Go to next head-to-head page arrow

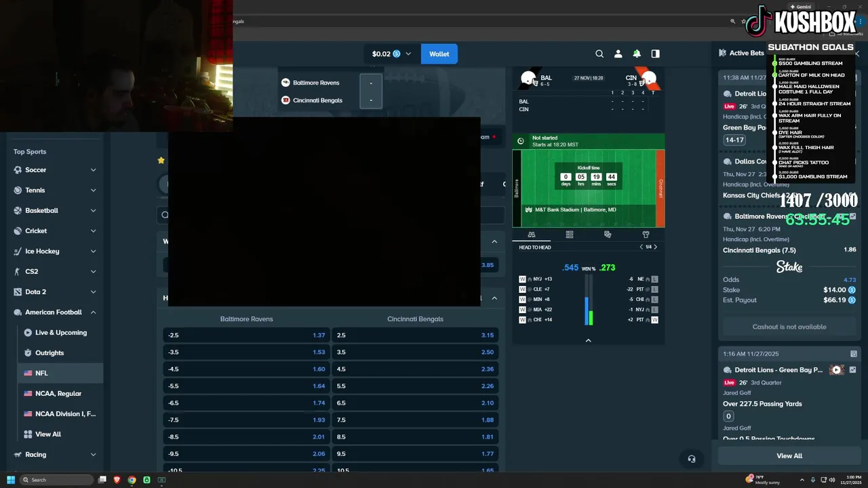(655, 247)
